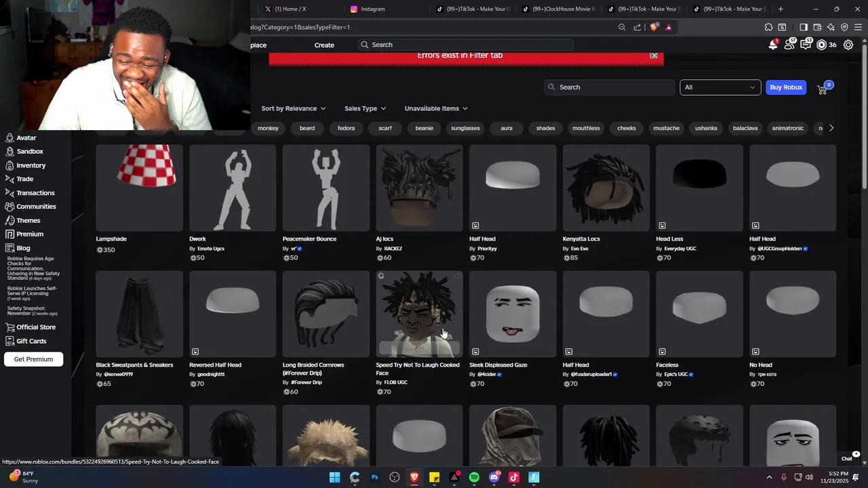
Task: Open Photoshop from the taskbar
Action: (x=374, y=477)
